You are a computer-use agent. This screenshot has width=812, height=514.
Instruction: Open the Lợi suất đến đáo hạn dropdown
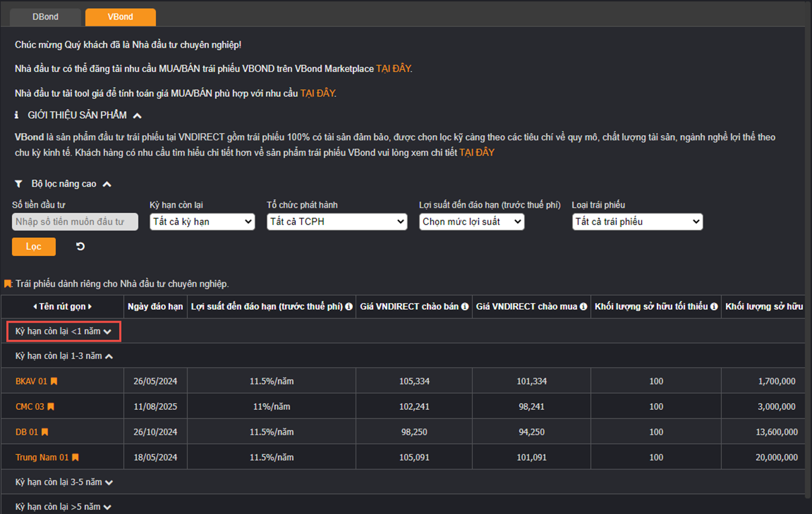point(472,222)
